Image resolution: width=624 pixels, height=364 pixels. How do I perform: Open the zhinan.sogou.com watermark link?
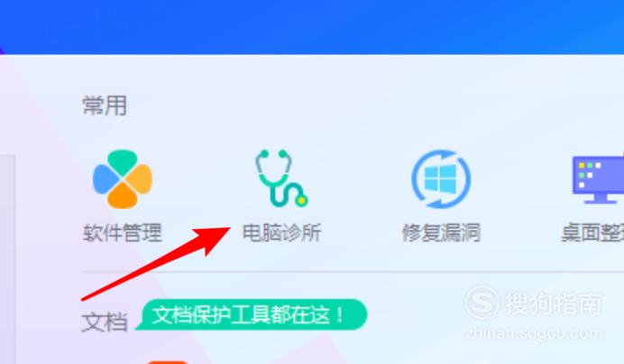[533, 333]
